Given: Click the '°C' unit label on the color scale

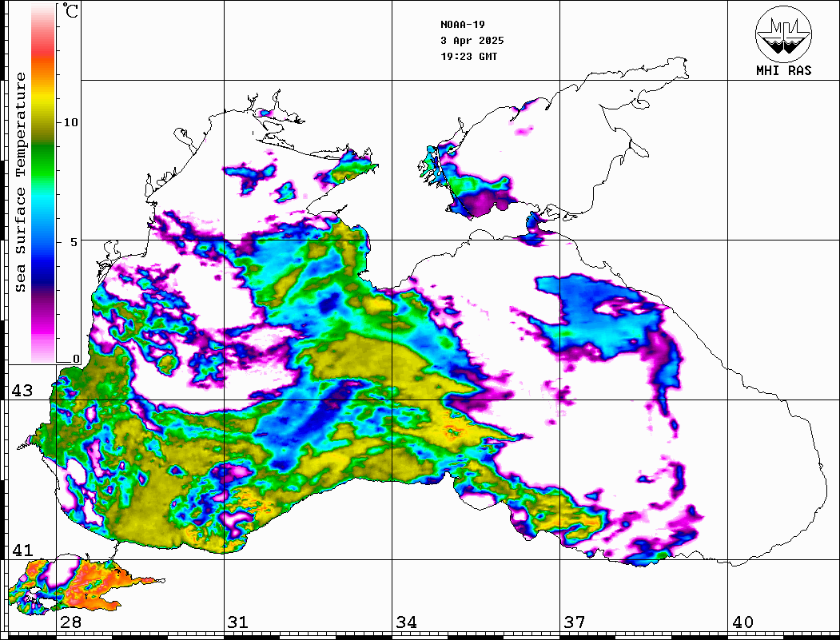Looking at the screenshot, I should (70, 10).
